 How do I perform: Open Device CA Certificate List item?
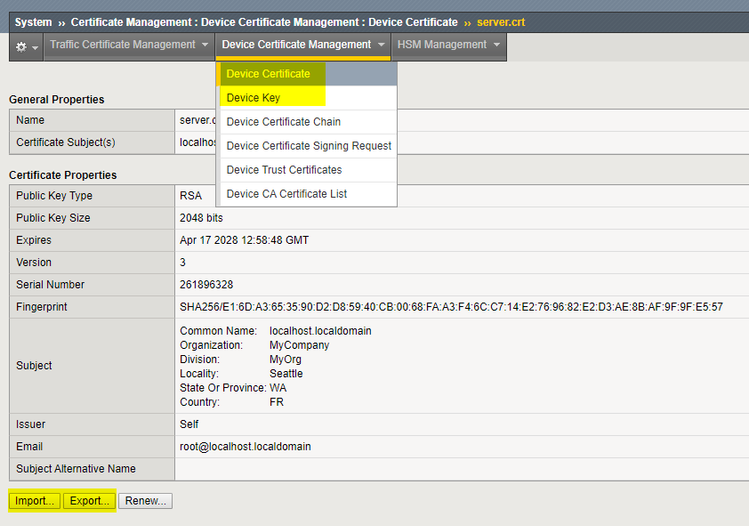pyautogui.click(x=286, y=194)
